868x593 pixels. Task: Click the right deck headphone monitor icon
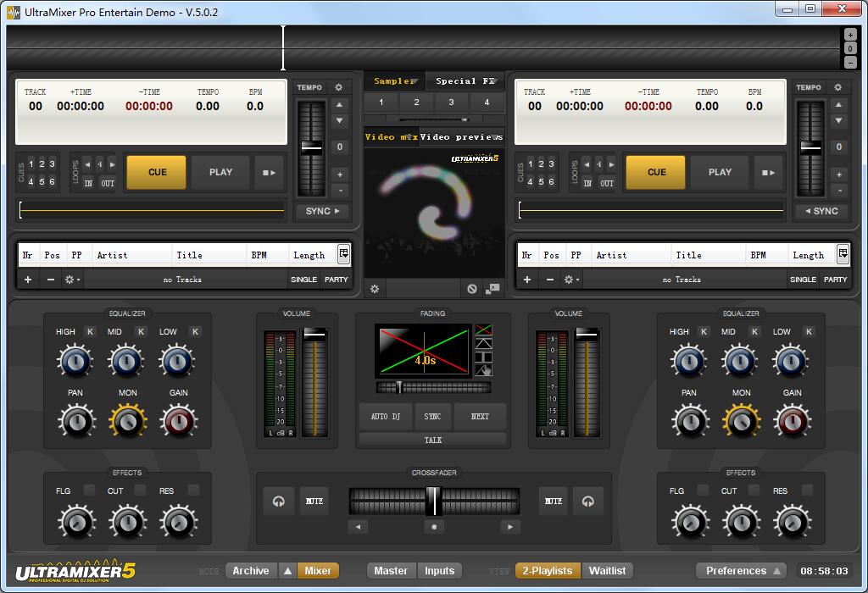coord(588,502)
